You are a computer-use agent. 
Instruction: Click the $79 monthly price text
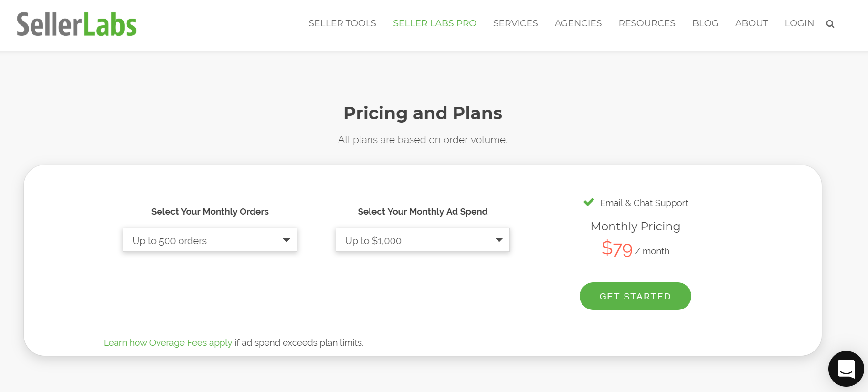pyautogui.click(x=617, y=249)
